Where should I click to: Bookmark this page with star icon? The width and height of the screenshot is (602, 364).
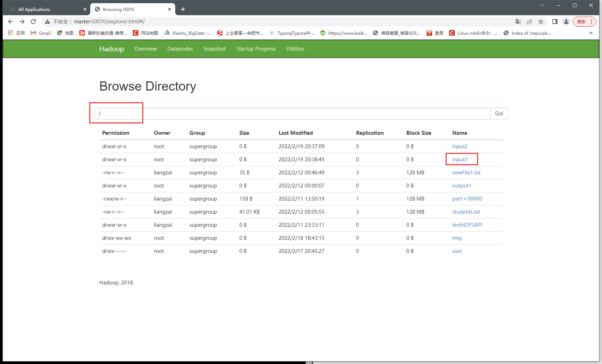541,22
